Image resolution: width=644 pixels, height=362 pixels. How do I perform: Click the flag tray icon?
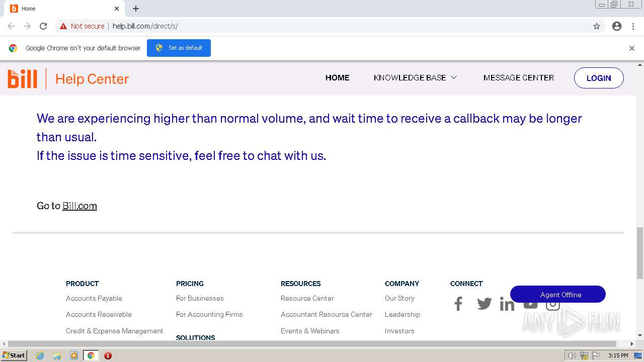click(596, 355)
